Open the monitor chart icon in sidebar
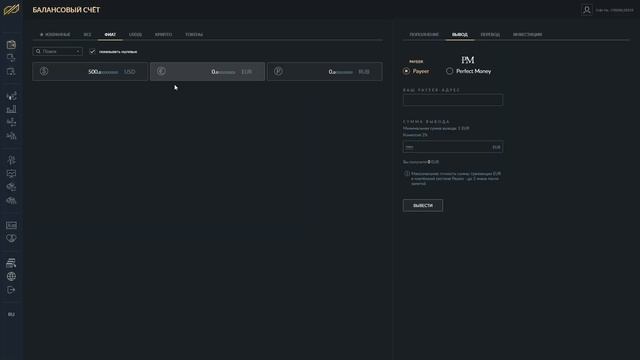 pos(11,173)
